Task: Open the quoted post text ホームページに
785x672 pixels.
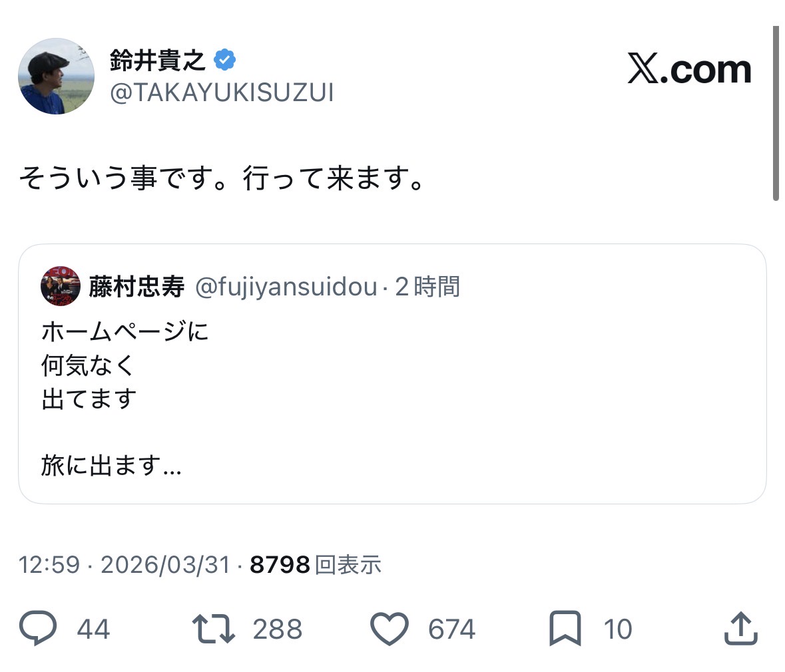Action: click(x=125, y=331)
